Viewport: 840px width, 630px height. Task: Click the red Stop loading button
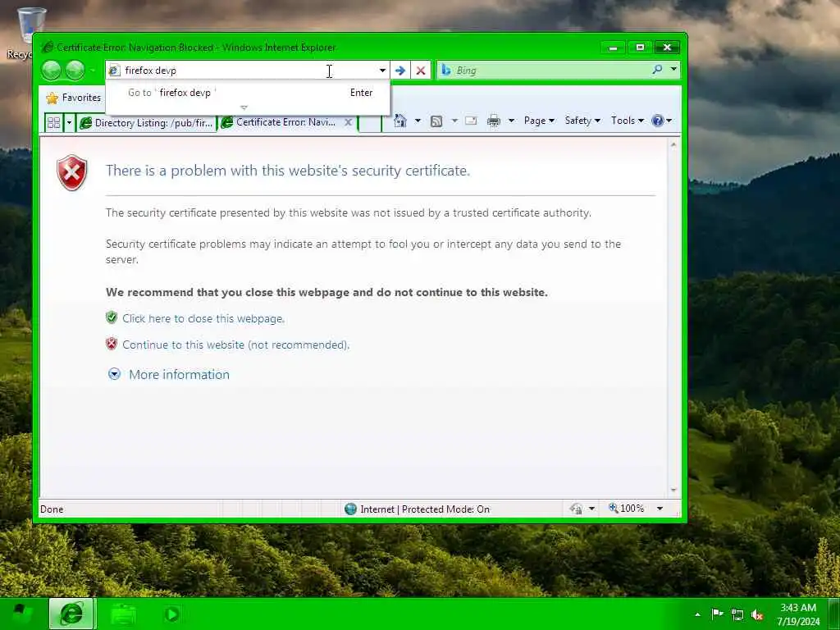pos(421,71)
